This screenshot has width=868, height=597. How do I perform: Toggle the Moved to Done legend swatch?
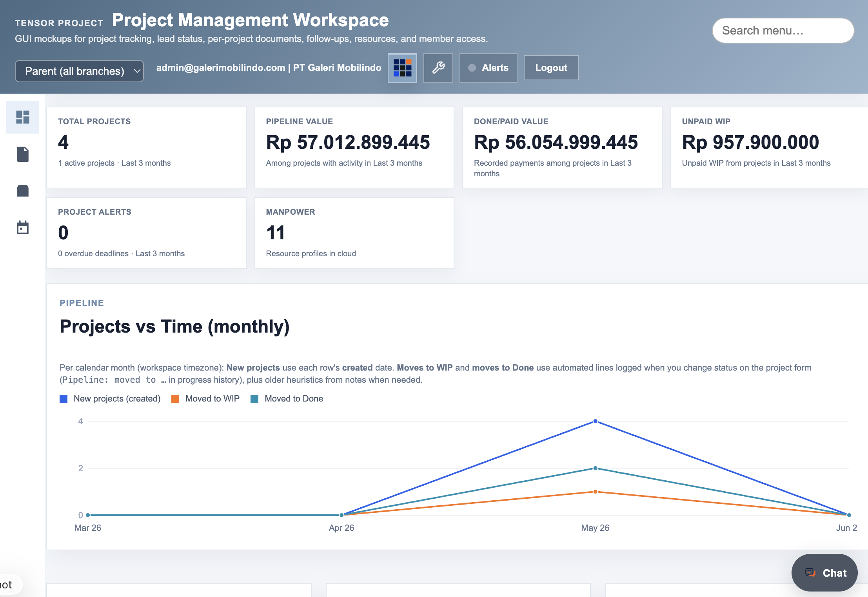pyautogui.click(x=254, y=399)
